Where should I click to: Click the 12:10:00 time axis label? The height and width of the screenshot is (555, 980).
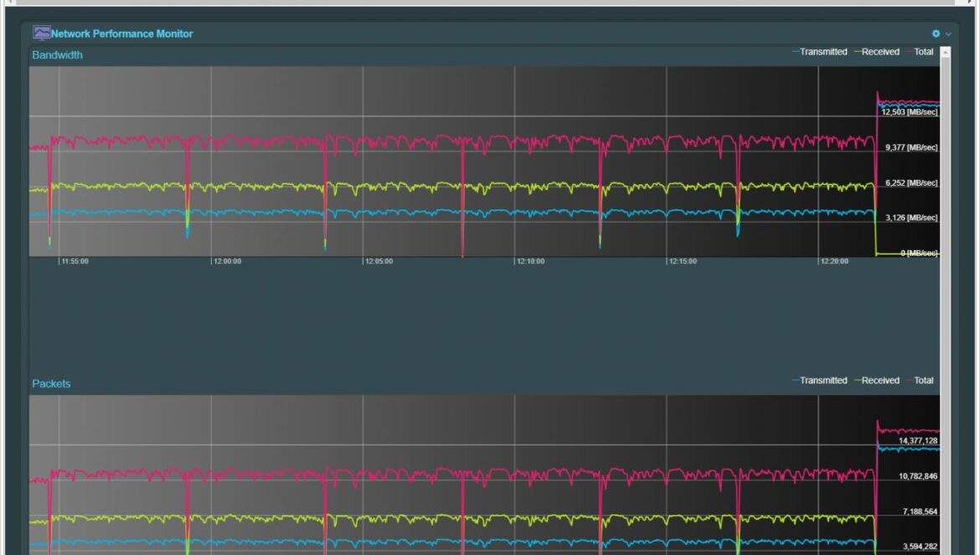[x=531, y=261]
